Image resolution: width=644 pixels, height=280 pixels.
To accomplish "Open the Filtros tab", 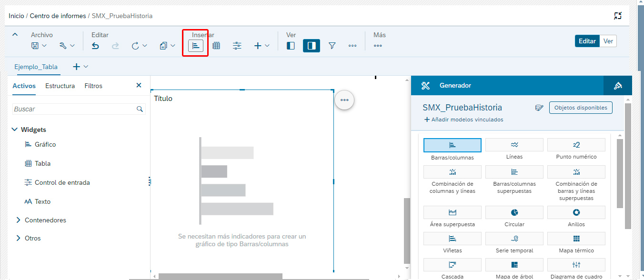I will (93, 86).
